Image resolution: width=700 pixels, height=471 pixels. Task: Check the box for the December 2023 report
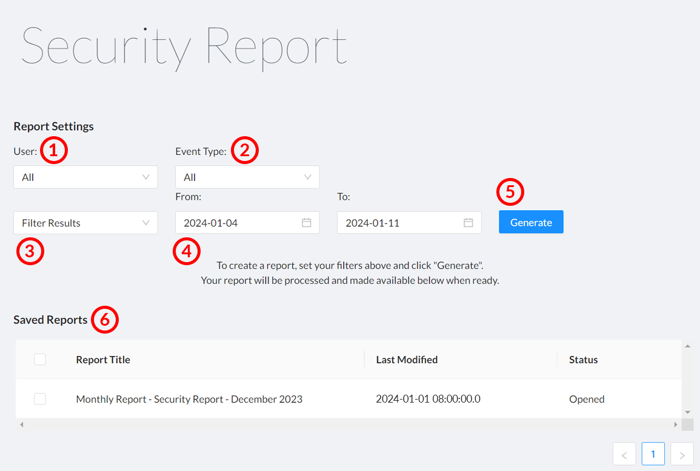coord(40,399)
